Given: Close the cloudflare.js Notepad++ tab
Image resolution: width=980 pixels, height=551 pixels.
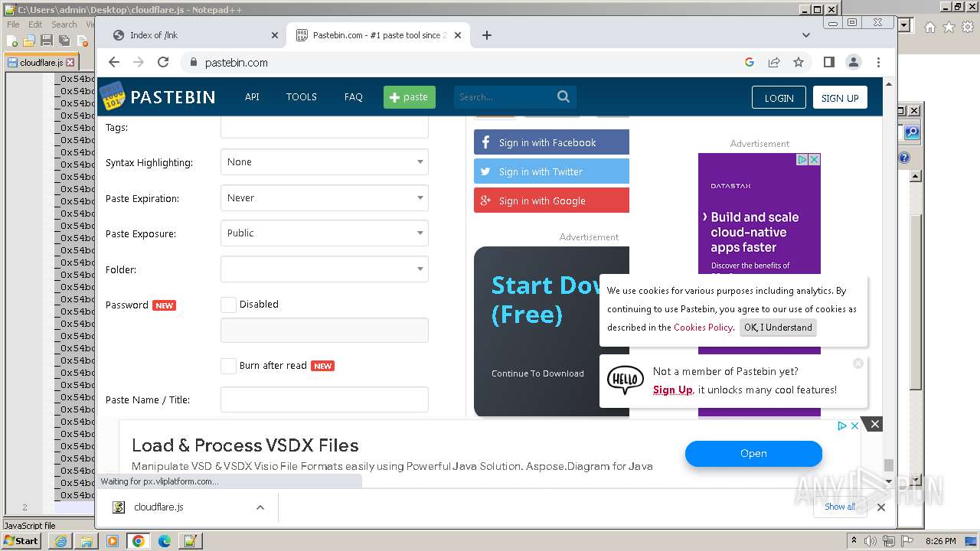Looking at the screenshot, I should 70,63.
